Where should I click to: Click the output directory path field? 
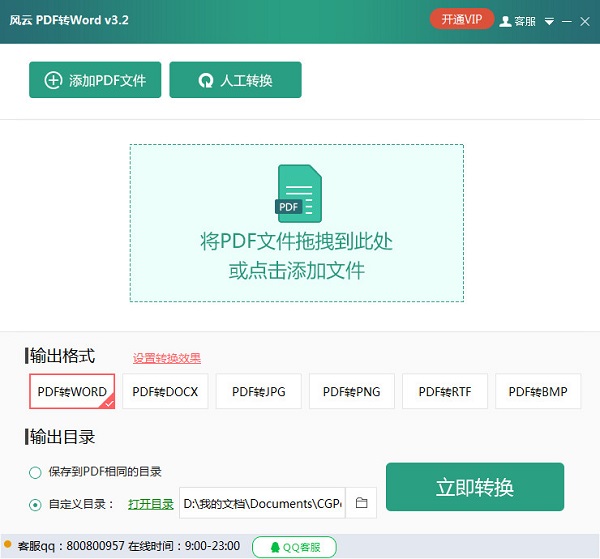point(262,503)
